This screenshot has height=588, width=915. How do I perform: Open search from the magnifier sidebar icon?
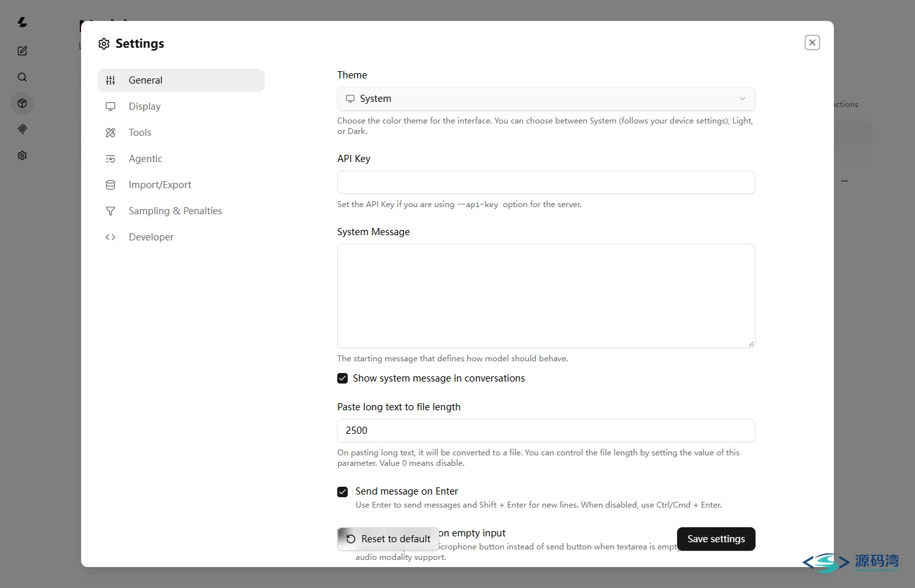click(22, 77)
